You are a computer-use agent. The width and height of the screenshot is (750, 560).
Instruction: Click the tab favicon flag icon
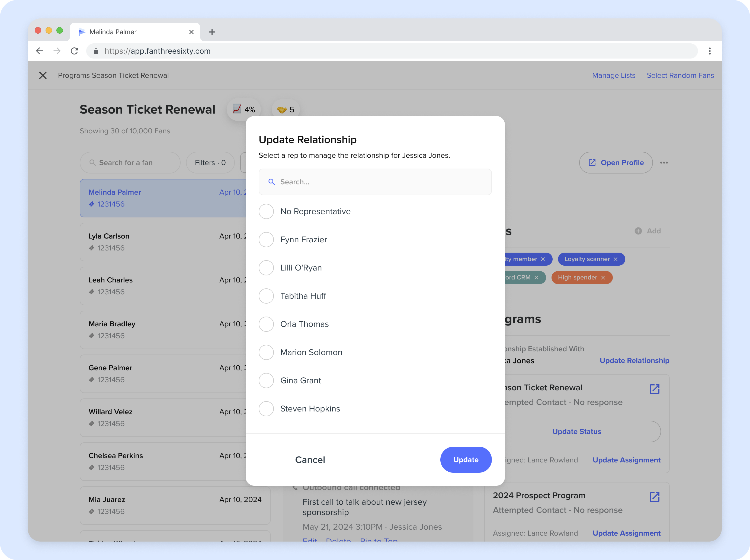pyautogui.click(x=82, y=32)
